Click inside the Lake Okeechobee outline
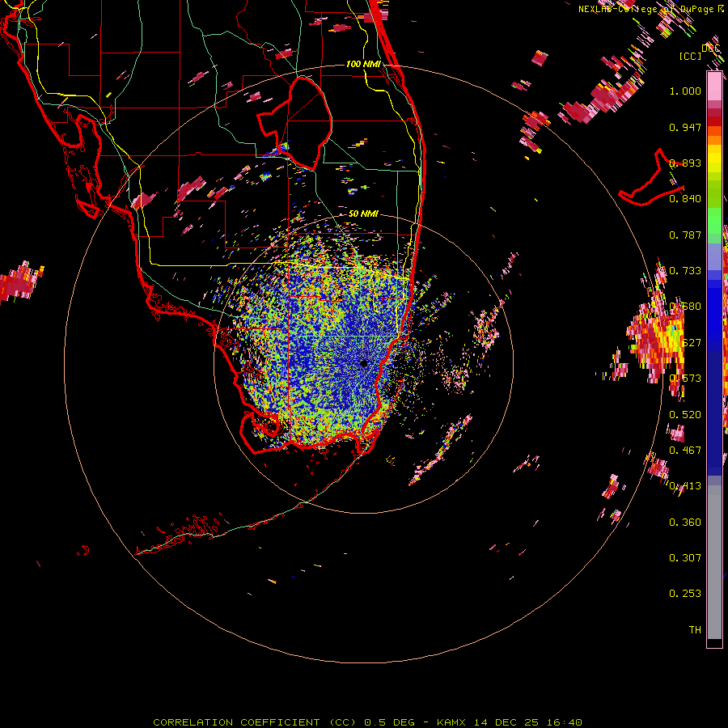This screenshot has height=728, width=728. tap(304, 121)
